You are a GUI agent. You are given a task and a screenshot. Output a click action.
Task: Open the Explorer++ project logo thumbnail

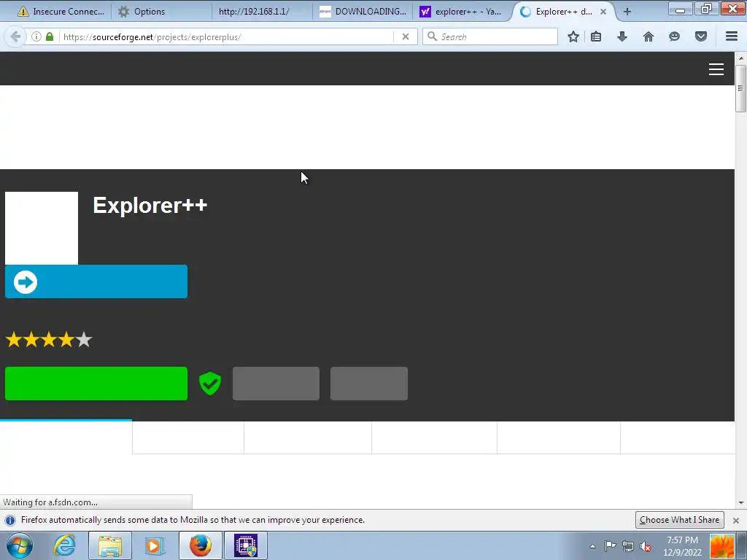coord(42,228)
